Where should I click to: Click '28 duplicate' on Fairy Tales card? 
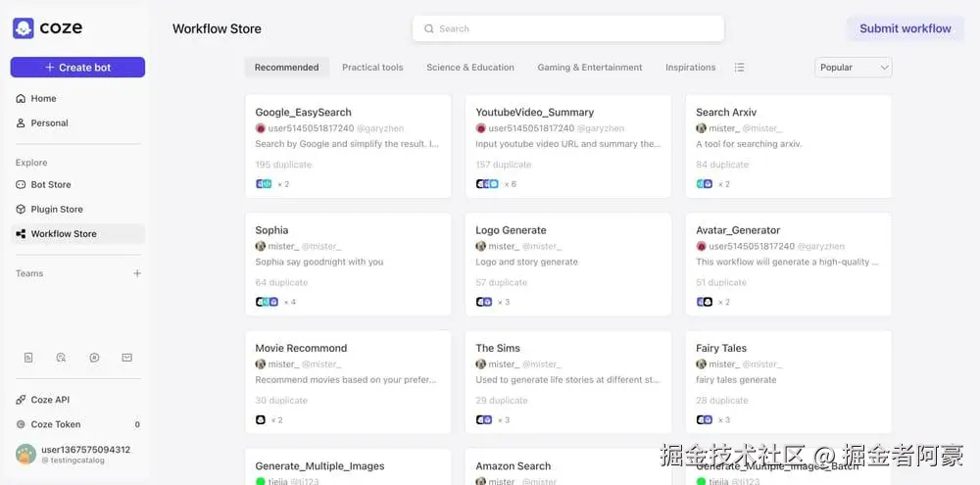[722, 401]
